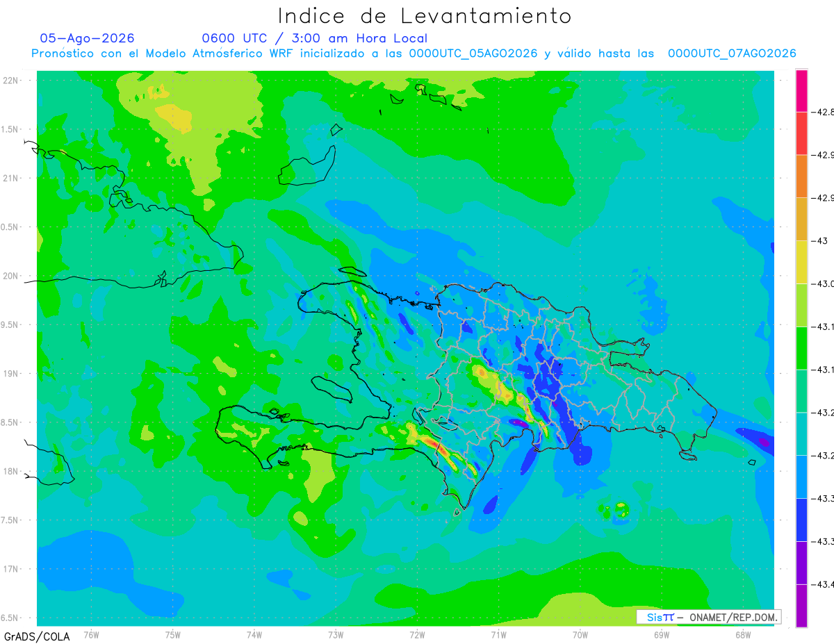
Task: Click the 'ONAMET/REP.DOM.' source label
Action: point(733,617)
